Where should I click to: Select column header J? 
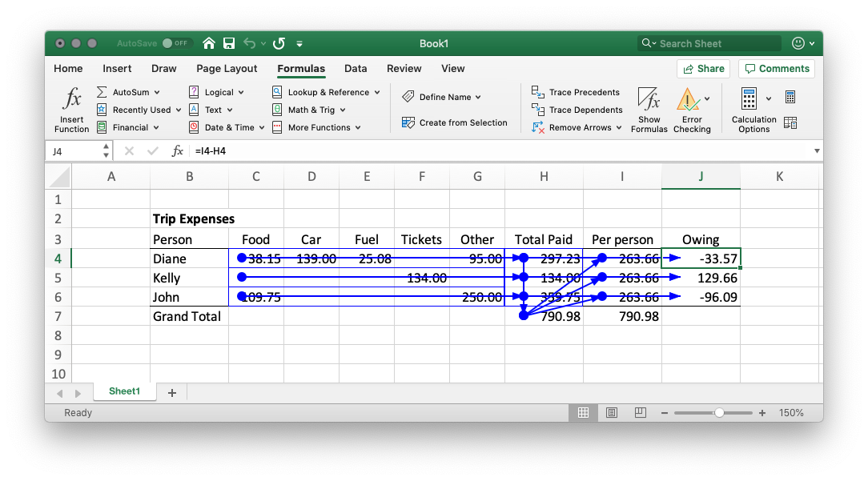pyautogui.click(x=701, y=177)
